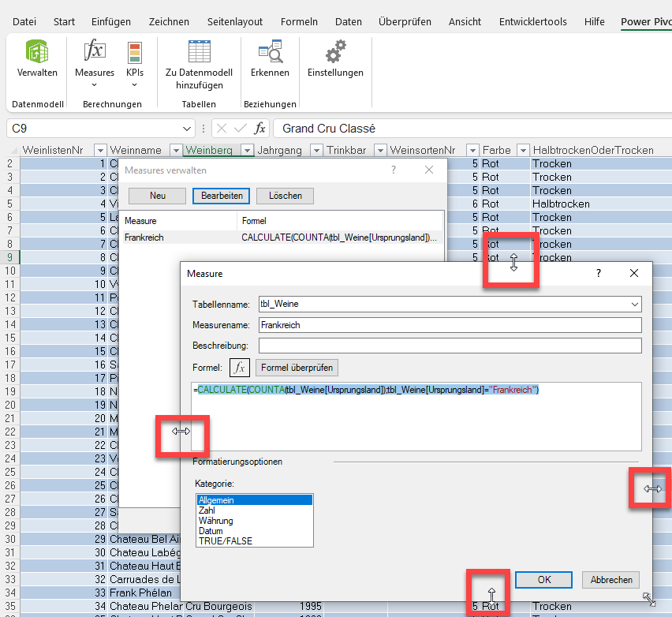Click into the Beschreibung input field
Viewport: 672px width, 617px height.
coord(450,346)
